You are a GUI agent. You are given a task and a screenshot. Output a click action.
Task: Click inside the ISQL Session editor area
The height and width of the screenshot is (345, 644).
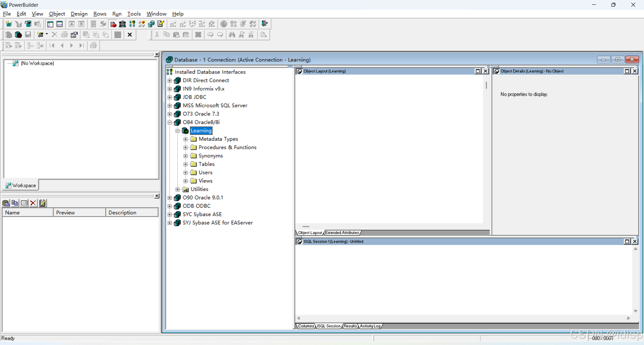click(464, 280)
